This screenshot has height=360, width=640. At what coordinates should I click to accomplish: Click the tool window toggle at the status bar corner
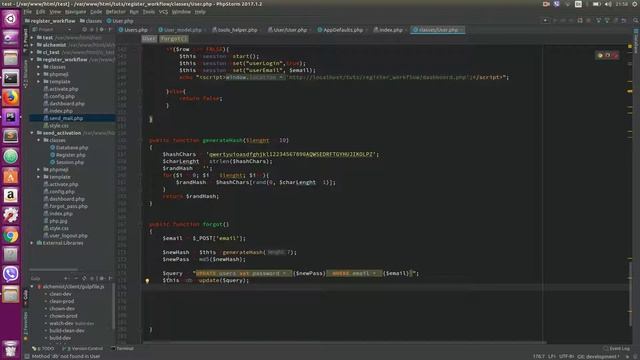pos(27,356)
